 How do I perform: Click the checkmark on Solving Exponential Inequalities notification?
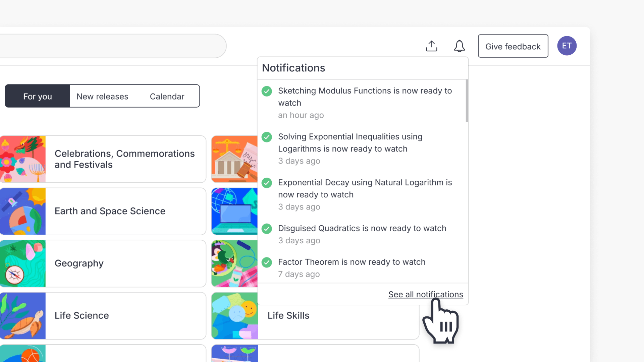pyautogui.click(x=267, y=137)
